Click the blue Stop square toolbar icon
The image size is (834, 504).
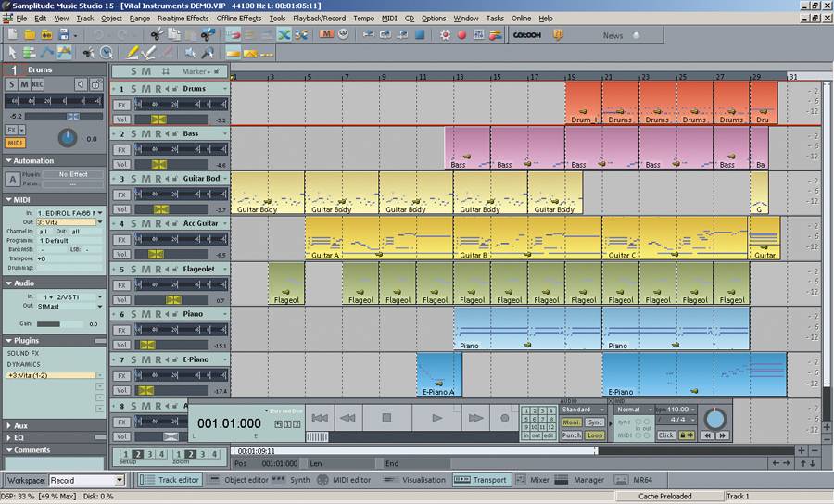pyautogui.click(x=420, y=35)
